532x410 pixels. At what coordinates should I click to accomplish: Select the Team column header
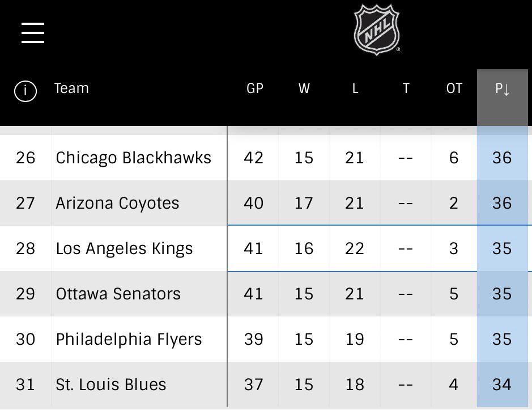tap(71, 88)
